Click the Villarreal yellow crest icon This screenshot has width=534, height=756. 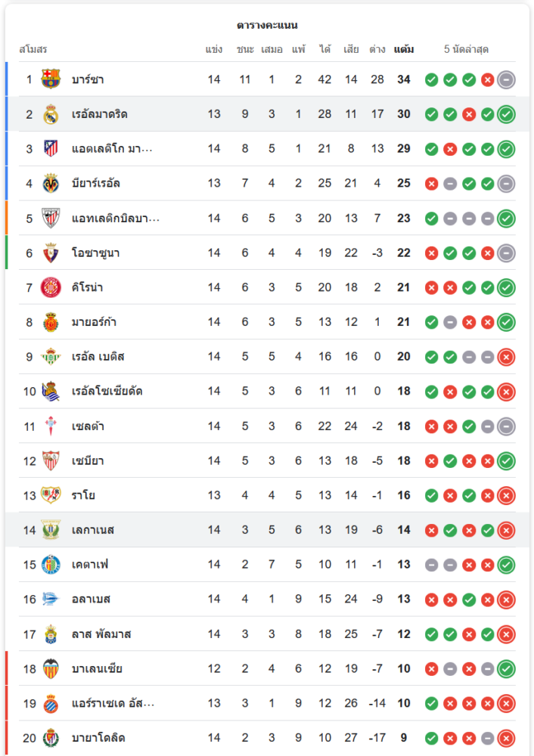point(51,183)
